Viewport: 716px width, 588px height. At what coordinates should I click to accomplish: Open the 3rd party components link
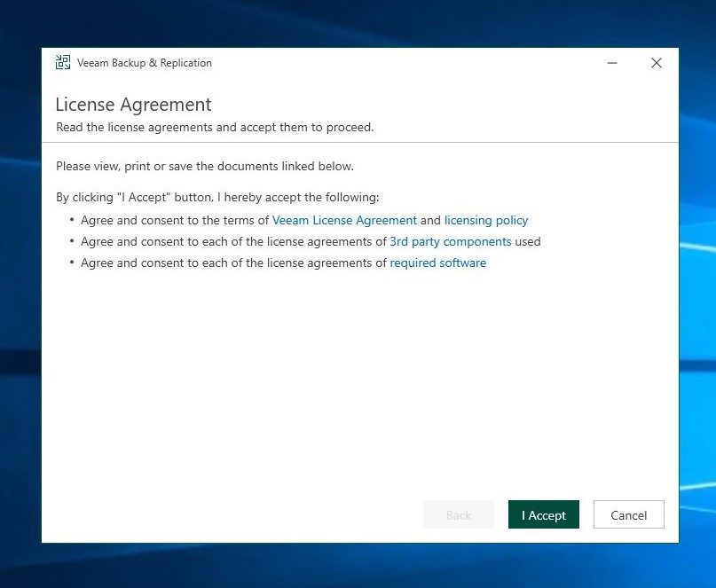(450, 241)
